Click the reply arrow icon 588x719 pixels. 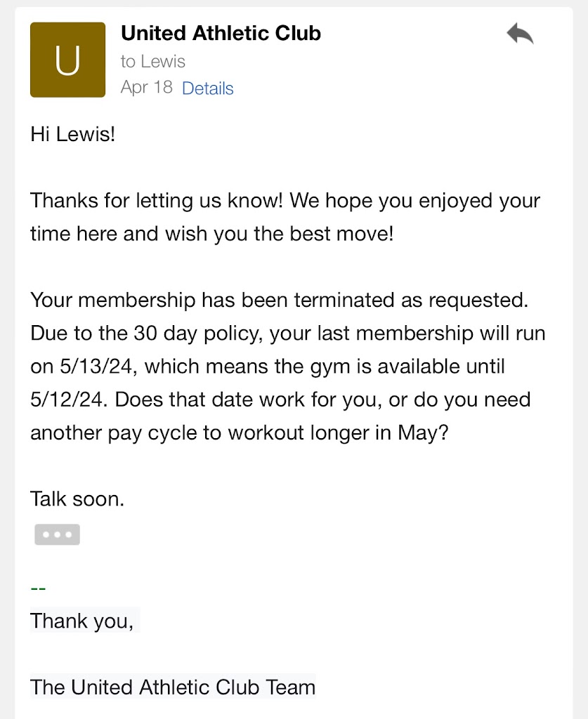point(520,34)
